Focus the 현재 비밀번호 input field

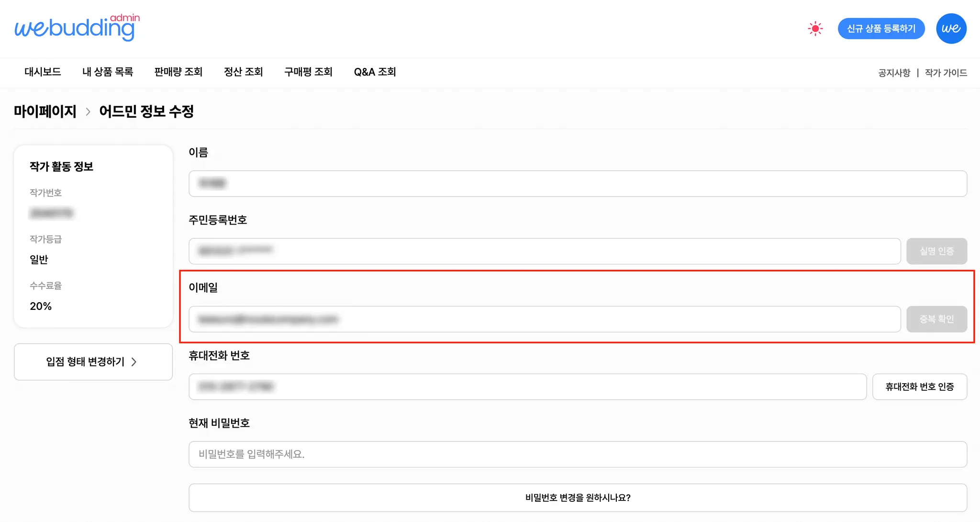point(578,454)
